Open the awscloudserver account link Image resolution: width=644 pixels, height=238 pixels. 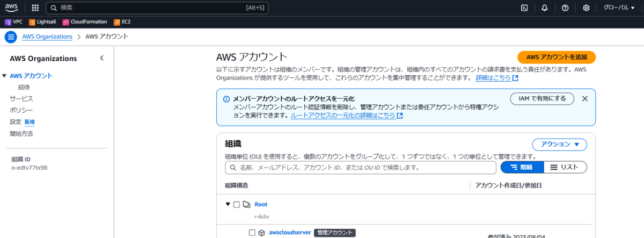(290, 233)
